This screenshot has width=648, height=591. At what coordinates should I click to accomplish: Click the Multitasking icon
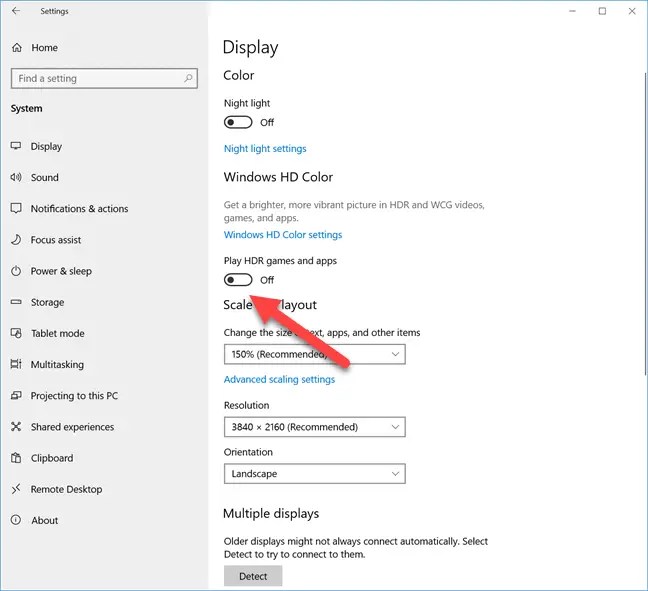pyautogui.click(x=16, y=364)
